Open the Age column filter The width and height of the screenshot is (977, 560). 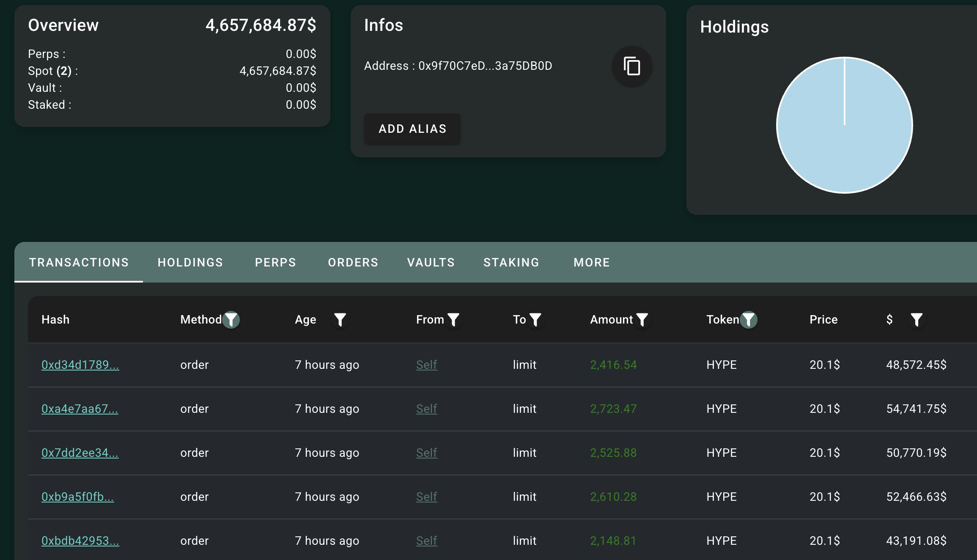pos(340,320)
